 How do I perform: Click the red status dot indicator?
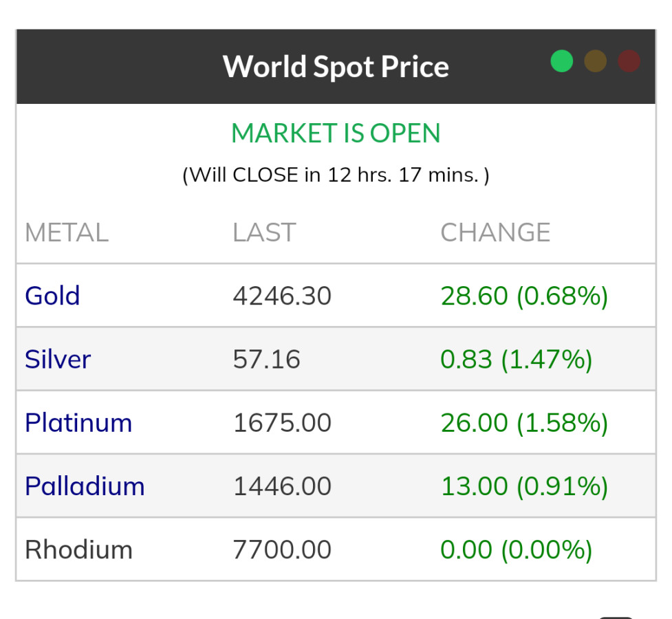pos(629,61)
